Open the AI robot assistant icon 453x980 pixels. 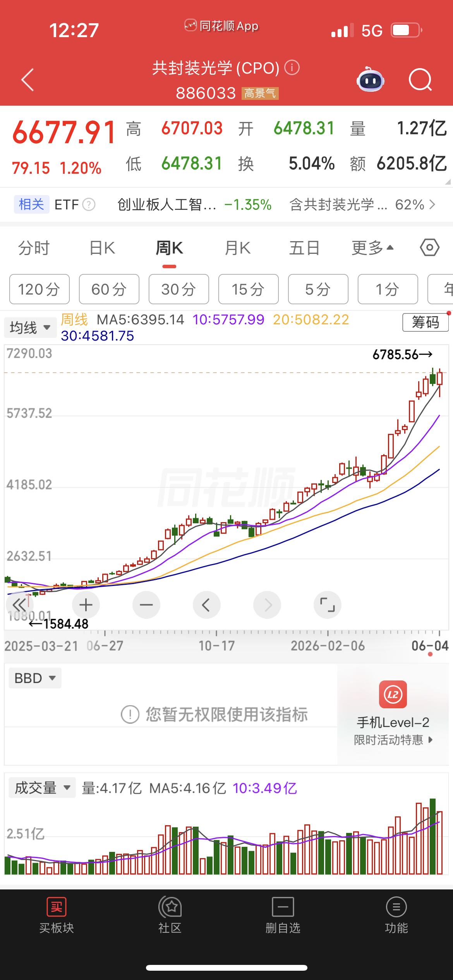371,80
